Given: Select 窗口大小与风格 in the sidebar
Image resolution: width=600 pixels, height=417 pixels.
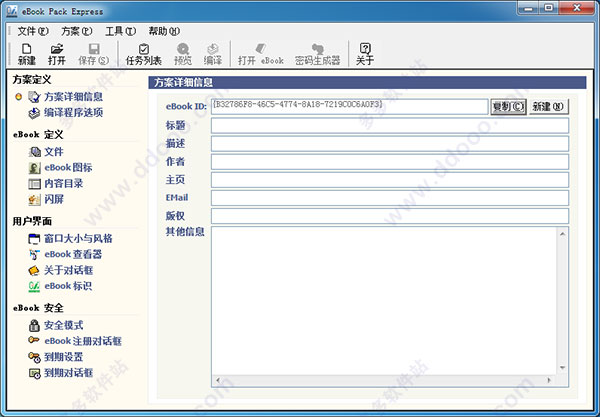Looking at the screenshot, I should pos(70,239).
